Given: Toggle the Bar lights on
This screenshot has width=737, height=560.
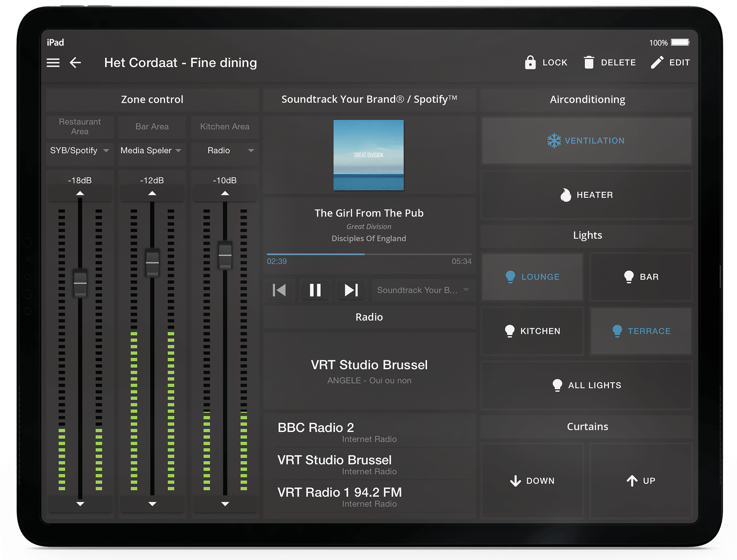Looking at the screenshot, I should [641, 276].
